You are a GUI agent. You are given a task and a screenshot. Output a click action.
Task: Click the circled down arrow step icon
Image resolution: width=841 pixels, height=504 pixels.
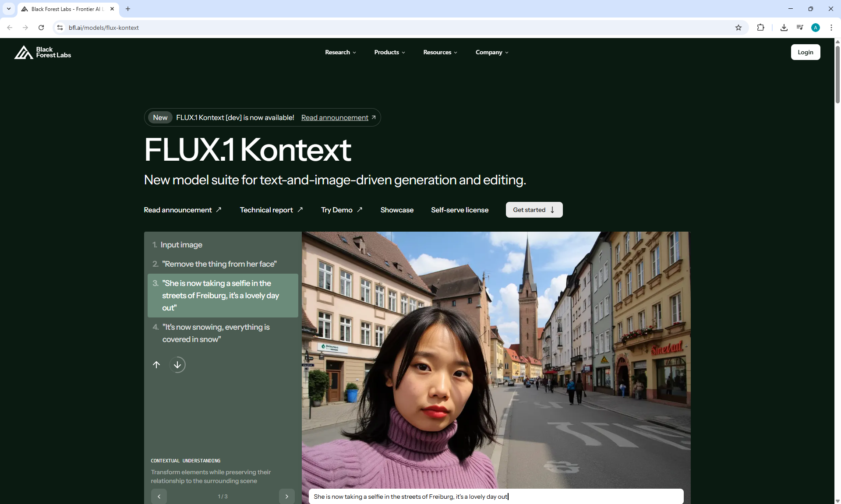click(x=177, y=365)
